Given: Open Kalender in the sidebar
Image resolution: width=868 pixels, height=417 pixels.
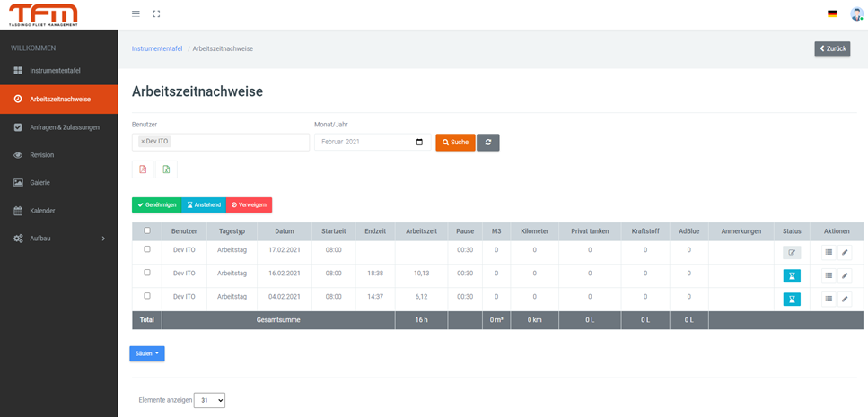Looking at the screenshot, I should (58, 211).
